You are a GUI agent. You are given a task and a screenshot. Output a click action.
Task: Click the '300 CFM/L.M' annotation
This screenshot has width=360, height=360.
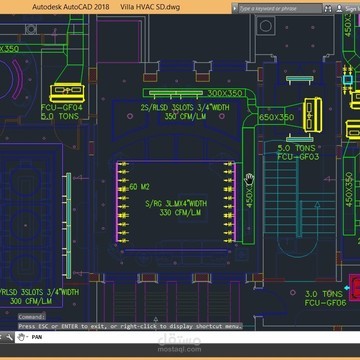point(31,301)
